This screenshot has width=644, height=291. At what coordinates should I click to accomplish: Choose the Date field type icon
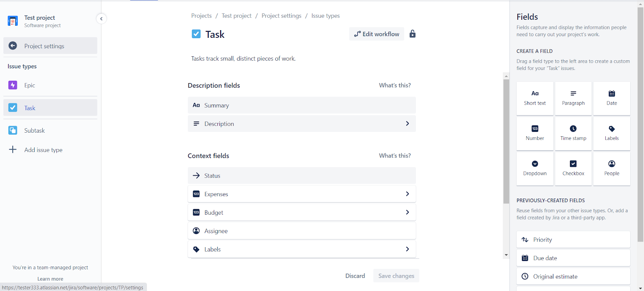click(x=612, y=94)
